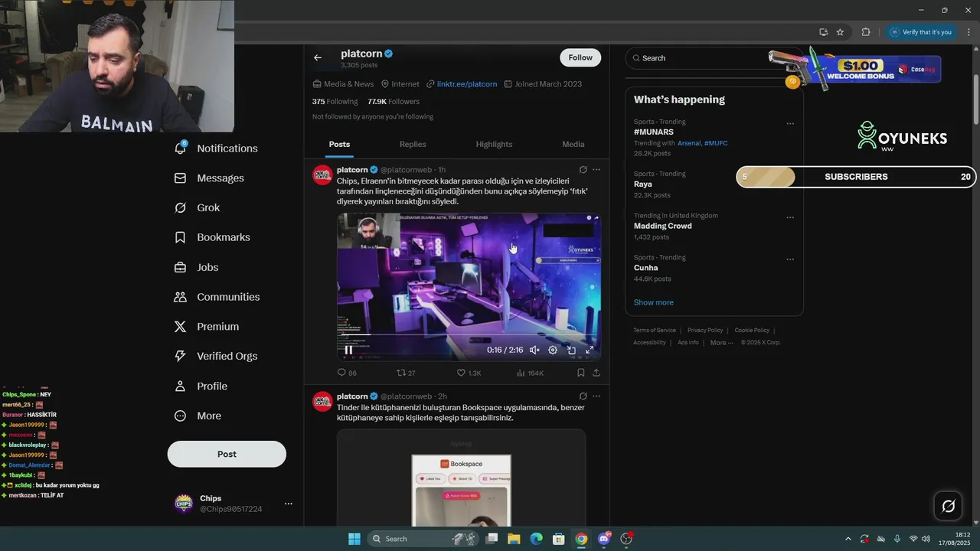Open more options on the 2h post
This screenshot has width=980, height=551.
(x=596, y=396)
